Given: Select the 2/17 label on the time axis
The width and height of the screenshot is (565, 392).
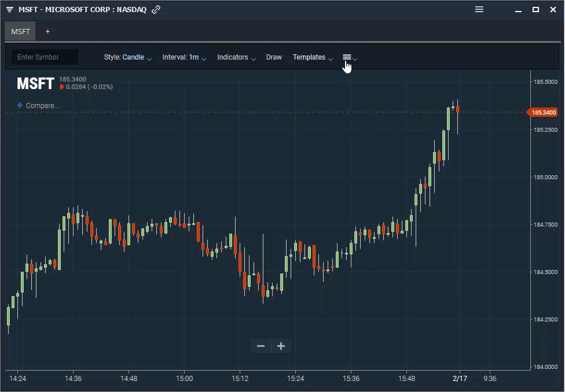Looking at the screenshot, I should pyautogui.click(x=460, y=379).
